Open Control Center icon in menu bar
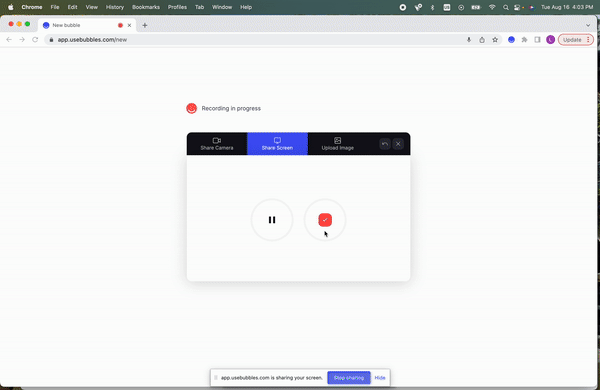 (517, 7)
